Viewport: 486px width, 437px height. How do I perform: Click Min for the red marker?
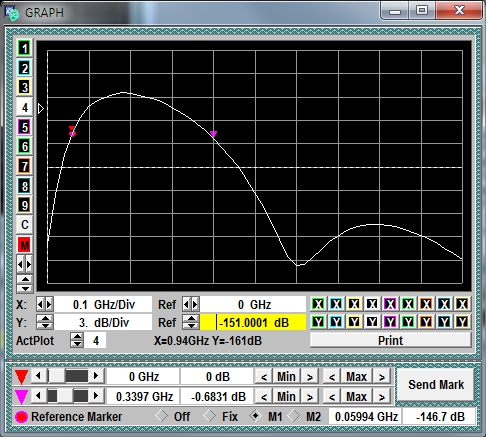pos(286,377)
